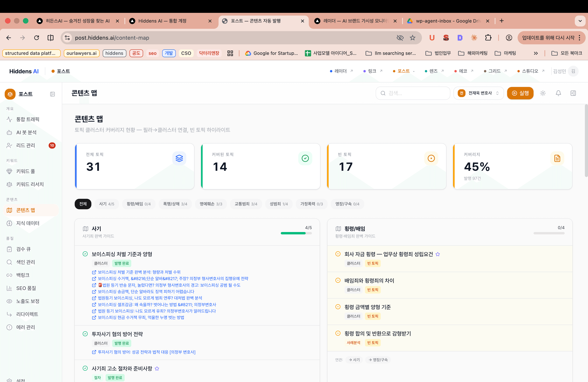Open SEO 품질 sidebar item

[x=31, y=288]
